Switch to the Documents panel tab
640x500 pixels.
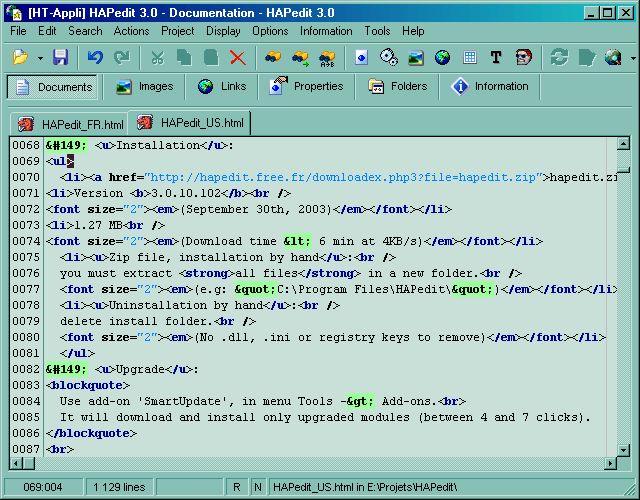pyautogui.click(x=52, y=87)
